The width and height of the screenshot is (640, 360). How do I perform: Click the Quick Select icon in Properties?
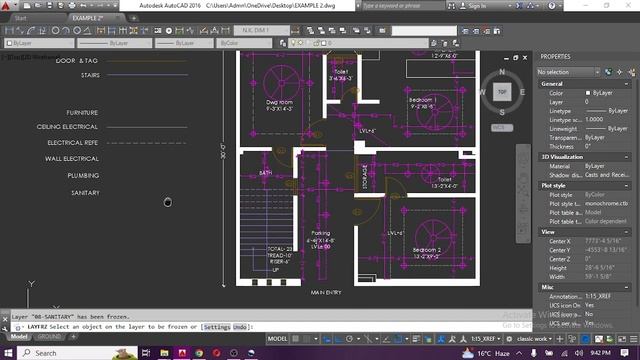pos(632,72)
